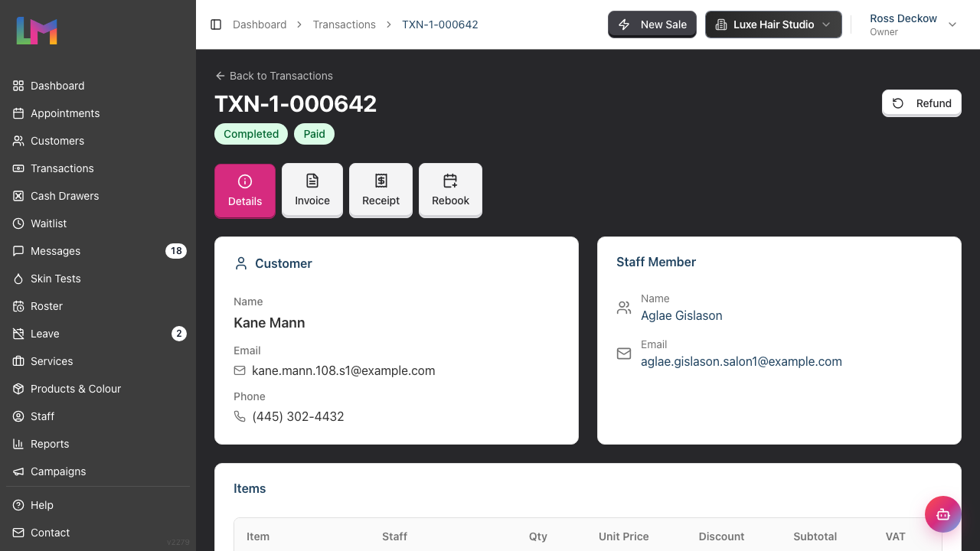Click the Messages chat icon
Viewport: 980px width, 551px height.
tap(18, 251)
